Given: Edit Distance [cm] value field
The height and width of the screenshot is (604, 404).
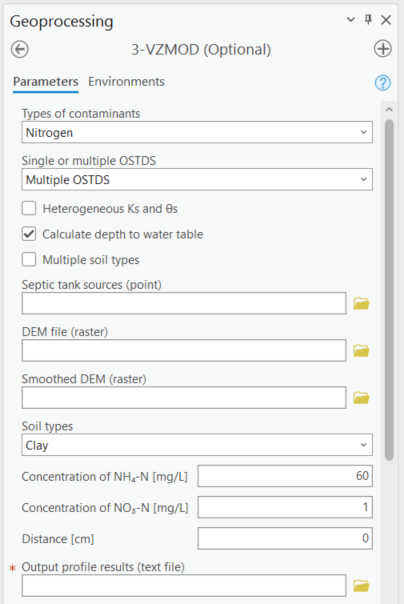Looking at the screenshot, I should [285, 538].
